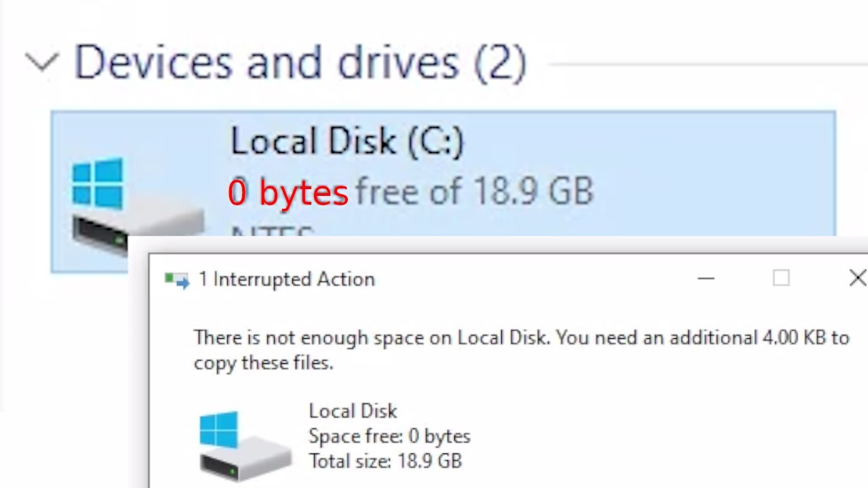The image size is (868, 488).
Task: Click the "1 Interrupted Action" dialog title
Action: point(286,279)
